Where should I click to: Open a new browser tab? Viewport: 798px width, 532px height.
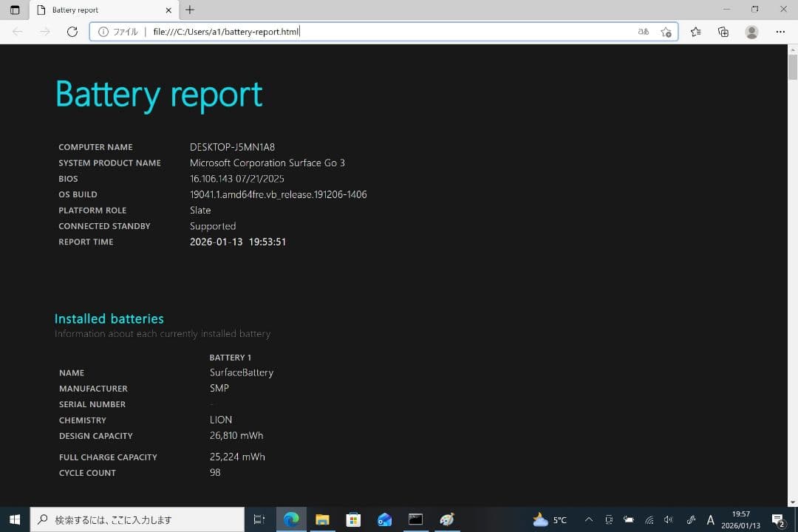click(191, 10)
